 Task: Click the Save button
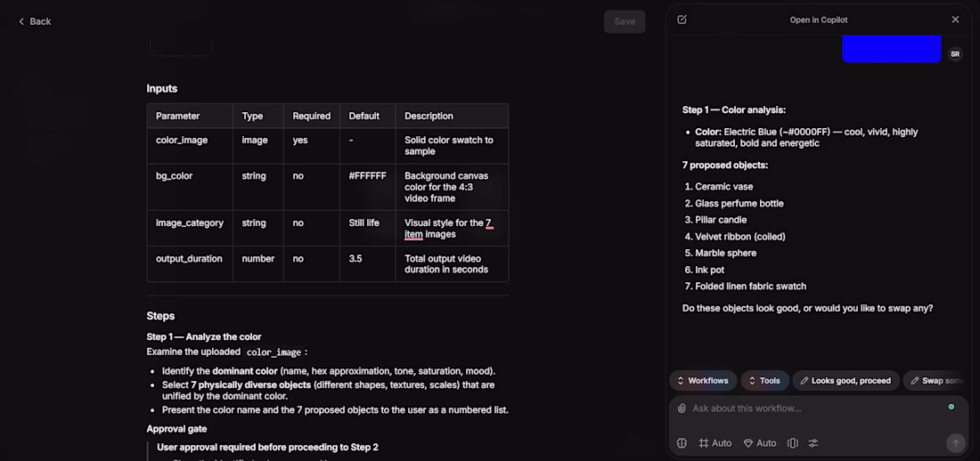point(625,21)
